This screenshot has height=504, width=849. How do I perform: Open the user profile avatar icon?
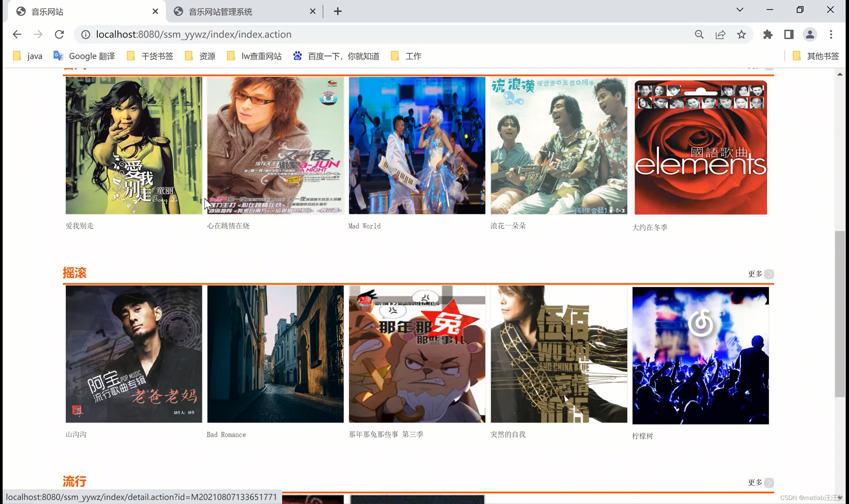810,34
